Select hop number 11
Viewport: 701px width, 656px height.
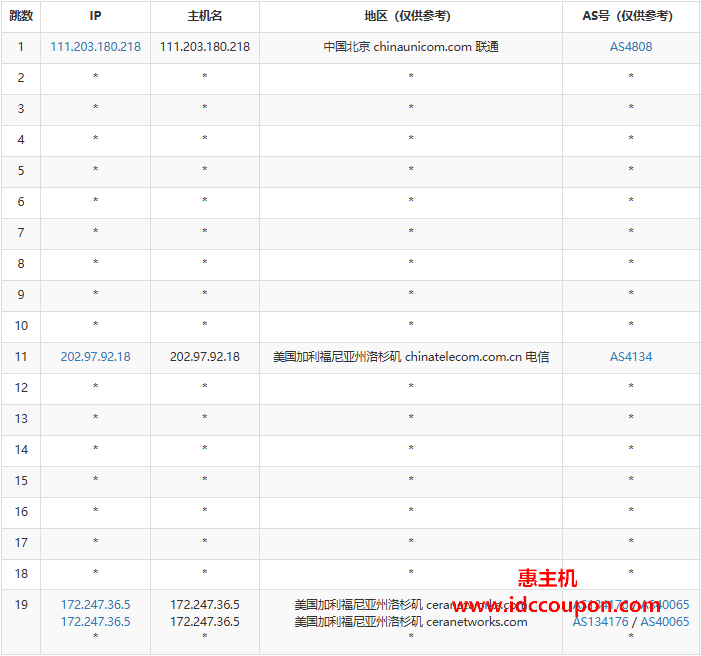(x=21, y=357)
